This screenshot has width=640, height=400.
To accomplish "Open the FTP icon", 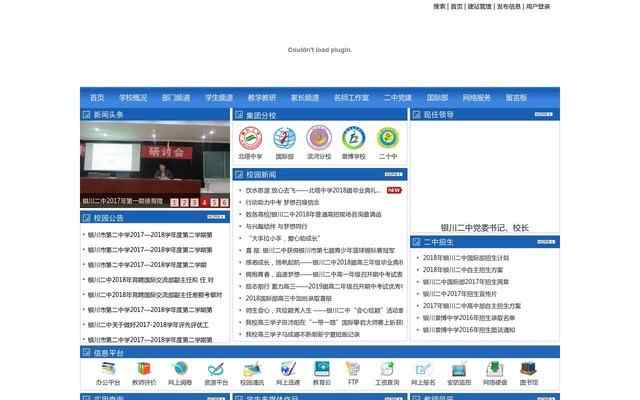I will click(352, 370).
